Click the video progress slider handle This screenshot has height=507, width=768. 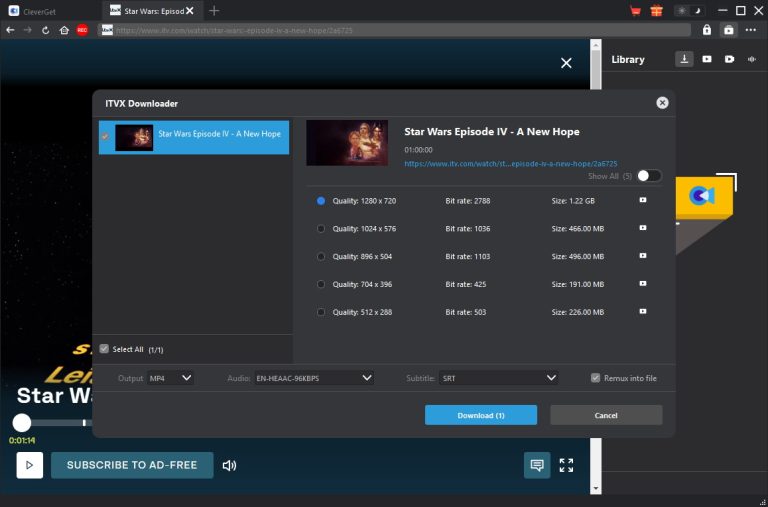(22, 423)
